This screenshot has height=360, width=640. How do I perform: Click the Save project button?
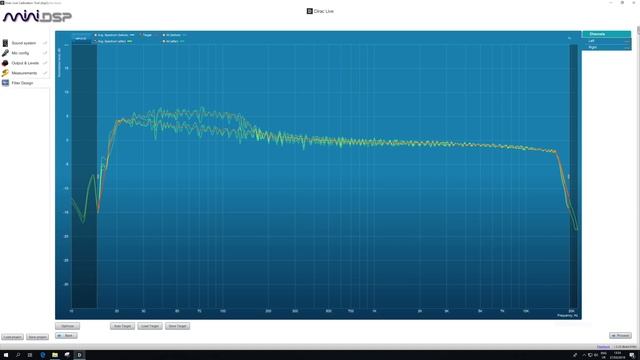click(38, 337)
